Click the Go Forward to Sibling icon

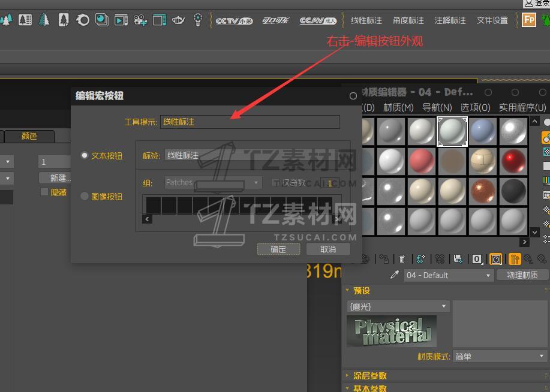[542, 259]
